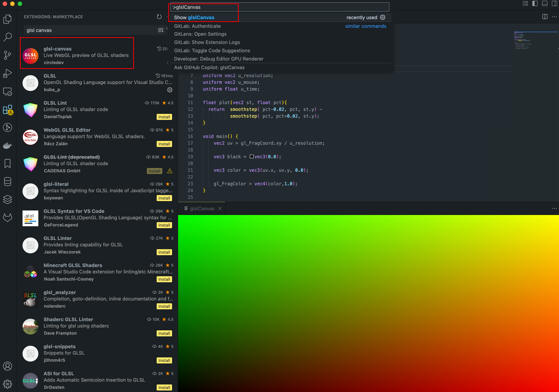
Task: Install the glsl-snippets extension
Action: point(164,360)
